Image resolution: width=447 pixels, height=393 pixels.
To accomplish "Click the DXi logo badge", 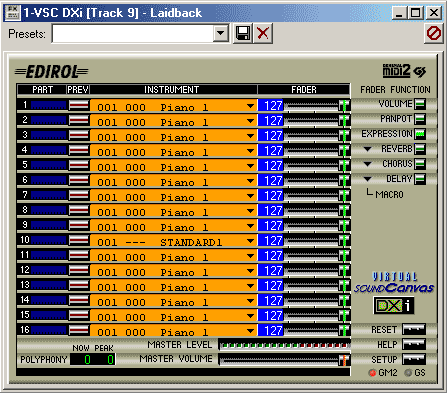I will (x=394, y=305).
